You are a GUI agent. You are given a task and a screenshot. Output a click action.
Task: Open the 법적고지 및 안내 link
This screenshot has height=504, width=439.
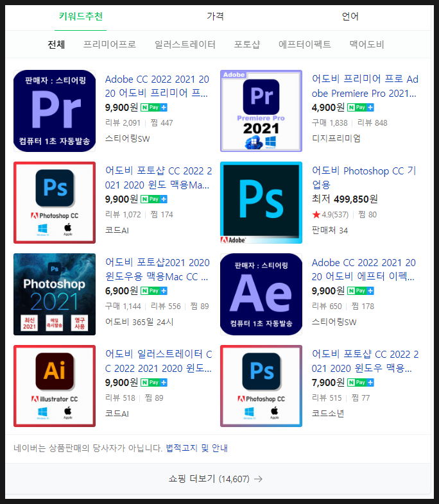point(197,448)
